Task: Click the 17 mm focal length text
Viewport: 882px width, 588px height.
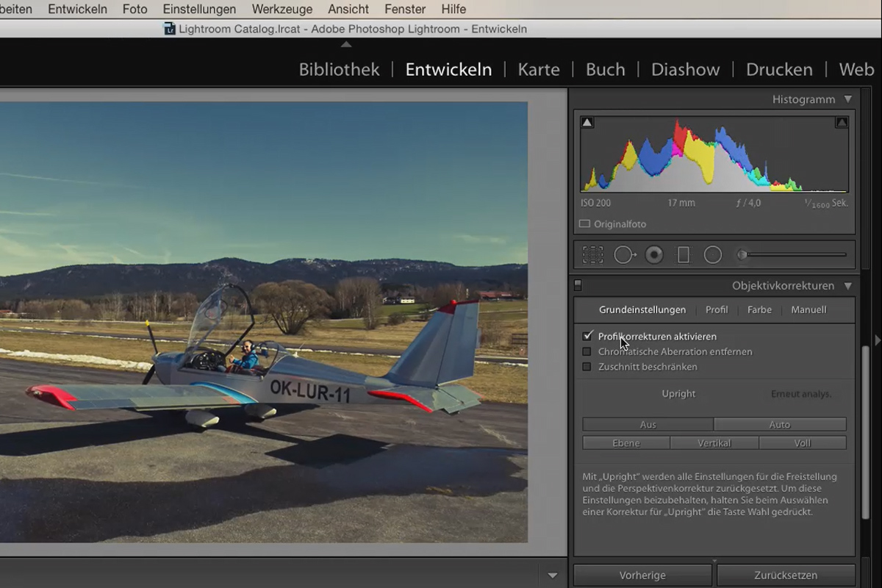Action: [x=681, y=203]
